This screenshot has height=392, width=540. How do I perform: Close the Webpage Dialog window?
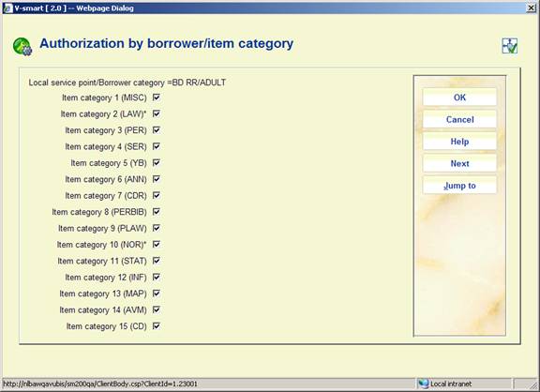point(532,8)
